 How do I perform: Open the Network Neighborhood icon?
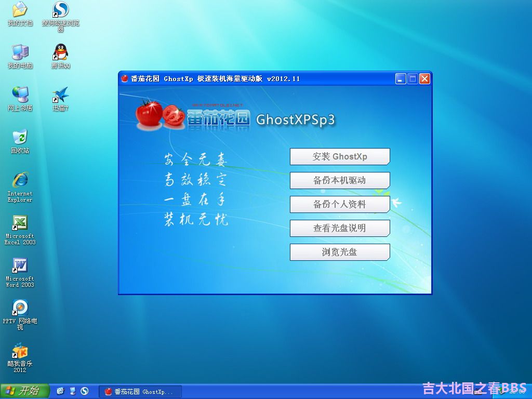tap(20, 99)
